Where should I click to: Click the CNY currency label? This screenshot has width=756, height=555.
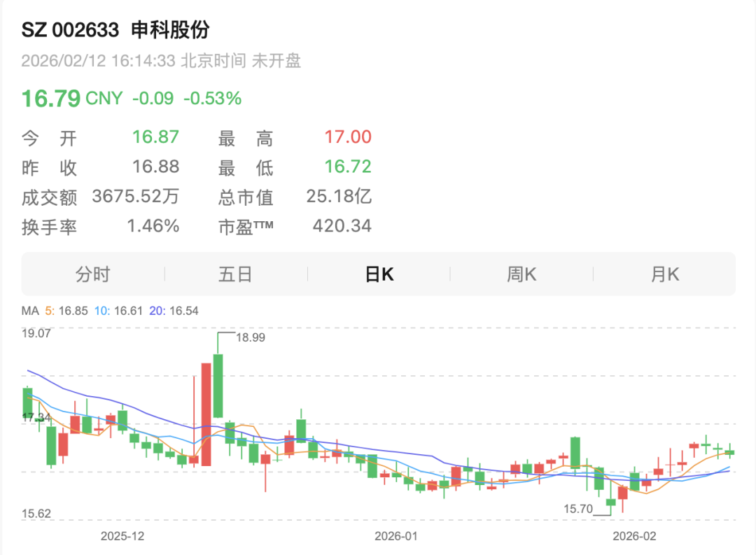point(104,99)
